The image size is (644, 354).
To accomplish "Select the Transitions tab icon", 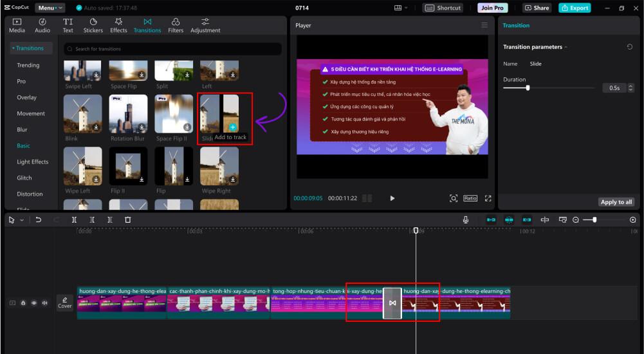I will click(147, 22).
